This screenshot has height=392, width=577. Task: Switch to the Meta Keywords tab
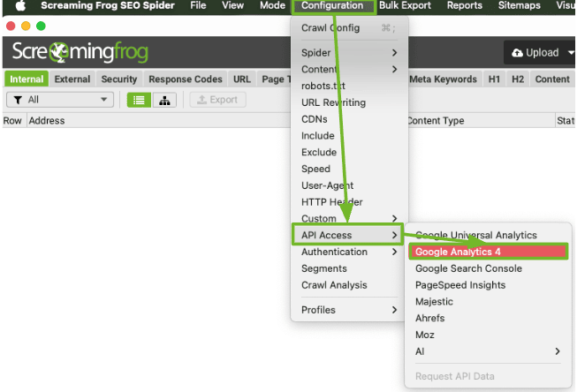[x=443, y=79]
